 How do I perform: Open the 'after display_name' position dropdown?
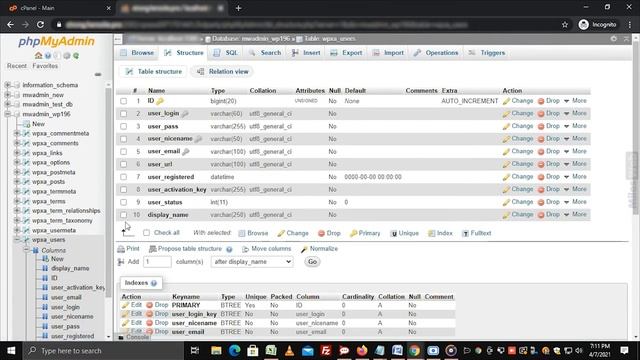tap(252, 262)
